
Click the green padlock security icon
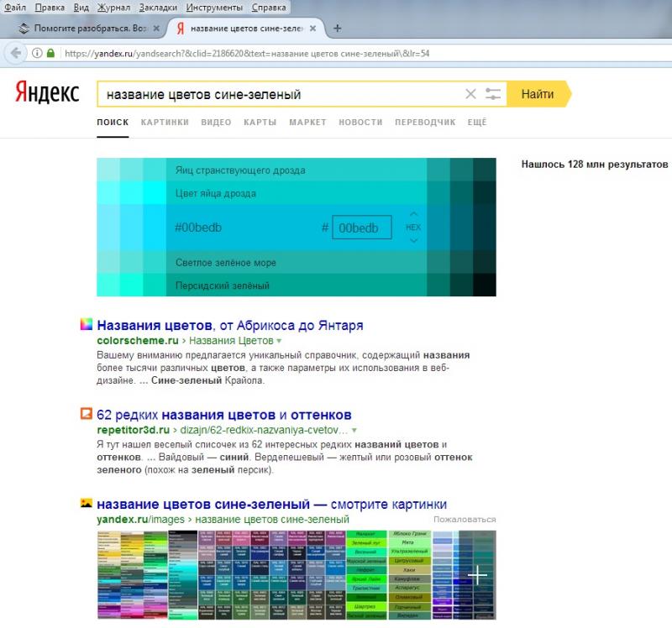(50, 53)
